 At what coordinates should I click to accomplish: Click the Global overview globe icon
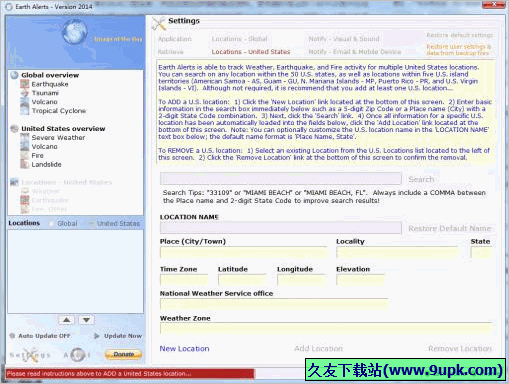pos(14,75)
